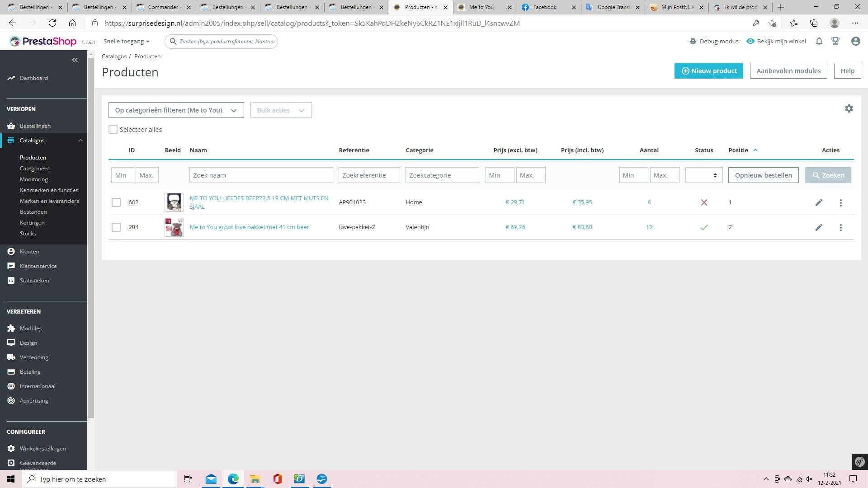
Task: Click the edit pencil for product 602
Action: point(819,202)
